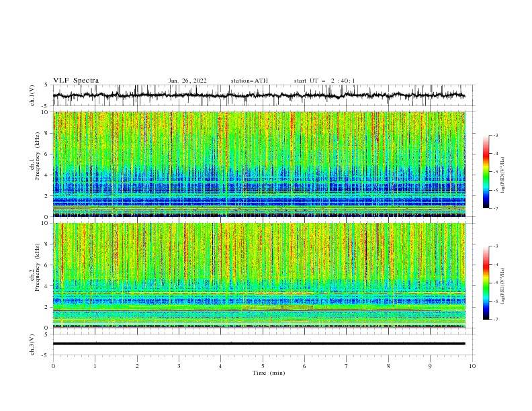
Task: Click the "Time (min)" x-axis label
Action: 269,373
